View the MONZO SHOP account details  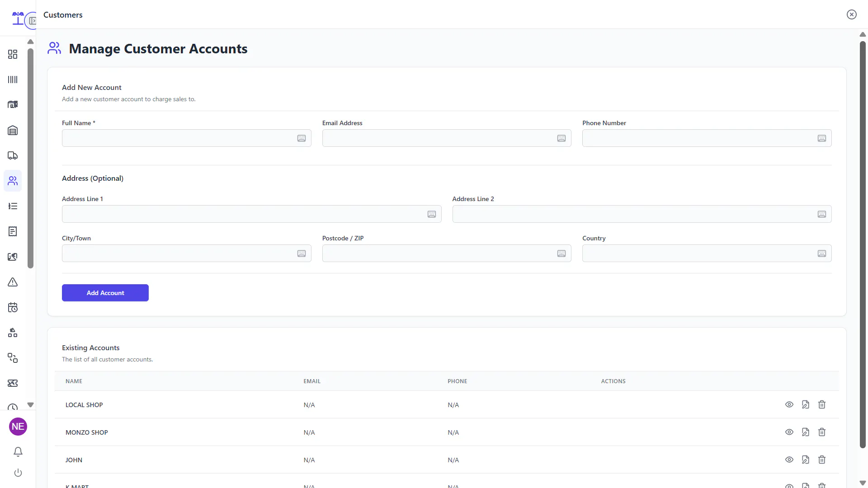pyautogui.click(x=789, y=432)
